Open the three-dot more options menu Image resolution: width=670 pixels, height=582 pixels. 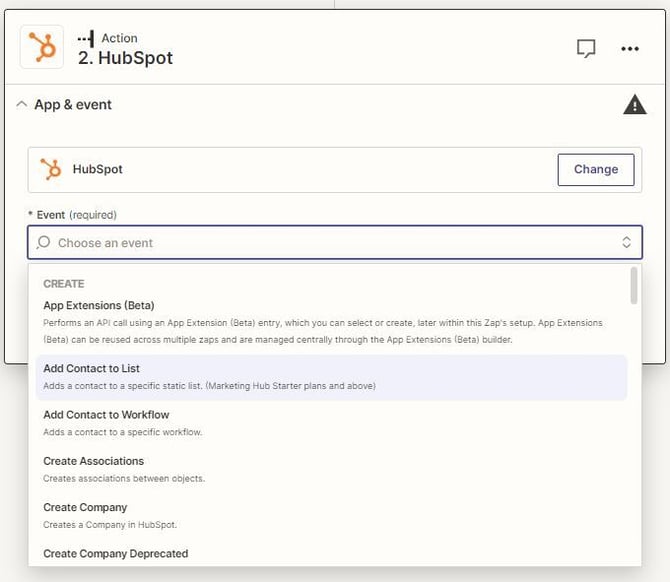[630, 48]
